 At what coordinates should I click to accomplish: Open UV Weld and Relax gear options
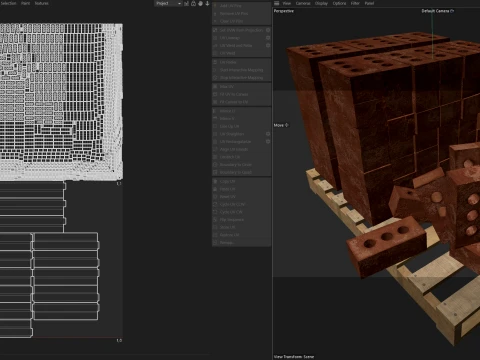click(x=268, y=45)
